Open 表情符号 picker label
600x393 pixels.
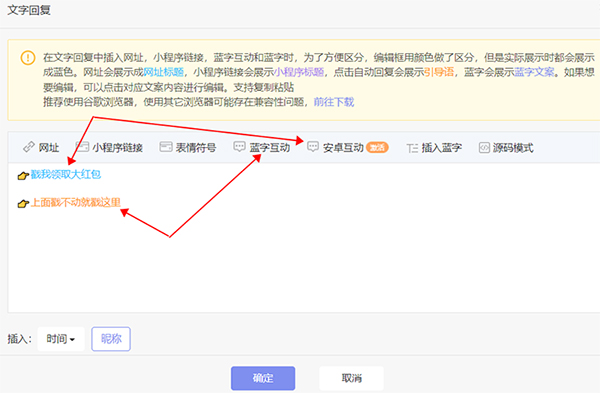(196, 148)
